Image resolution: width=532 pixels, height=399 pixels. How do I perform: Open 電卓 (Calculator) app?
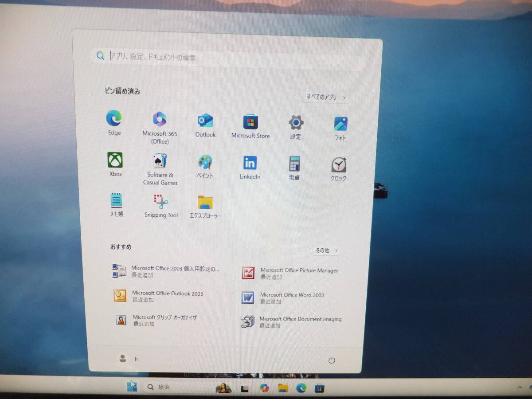point(294,168)
